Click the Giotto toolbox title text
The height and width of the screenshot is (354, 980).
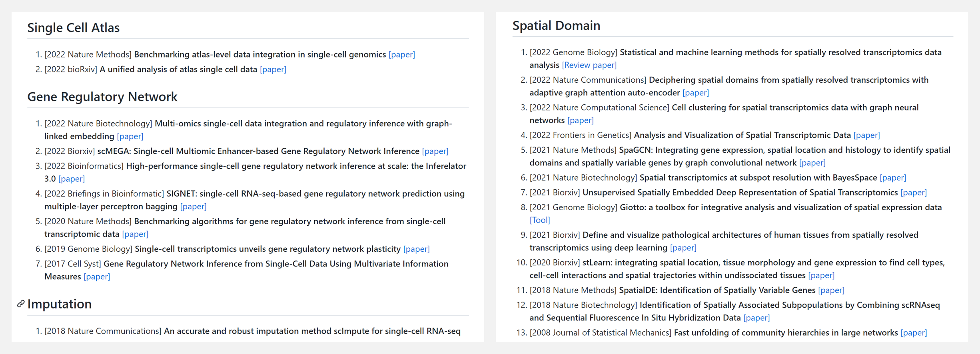pyautogui.click(x=781, y=207)
